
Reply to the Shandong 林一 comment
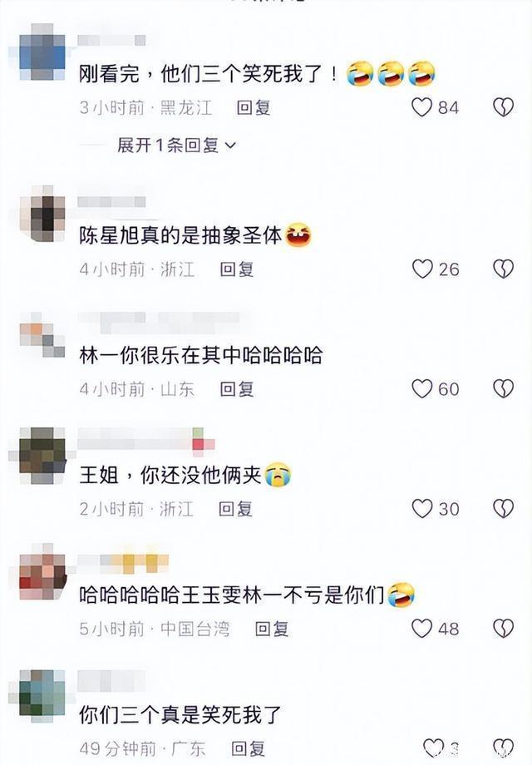point(237,389)
